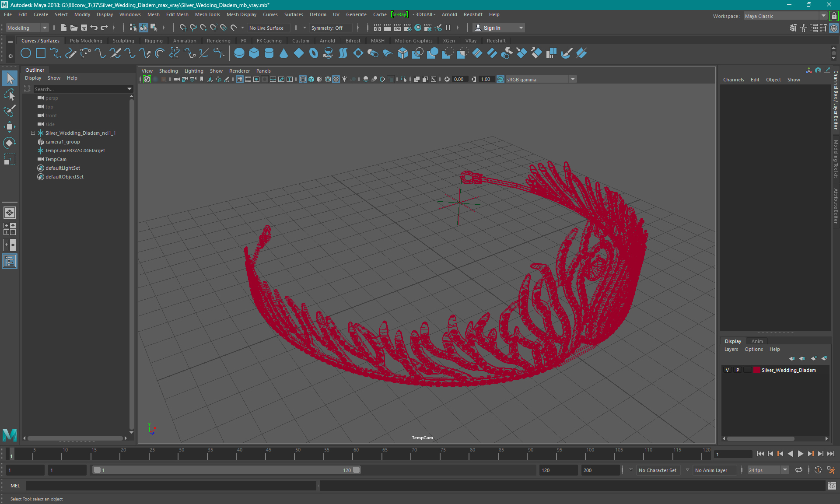Click the Outliner horizontal scrollbar
This screenshot has height=504, width=840.
[x=75, y=438]
